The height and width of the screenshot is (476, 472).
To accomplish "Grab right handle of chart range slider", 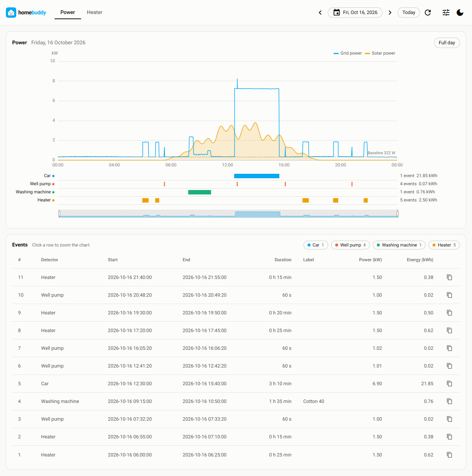I will point(398,213).
